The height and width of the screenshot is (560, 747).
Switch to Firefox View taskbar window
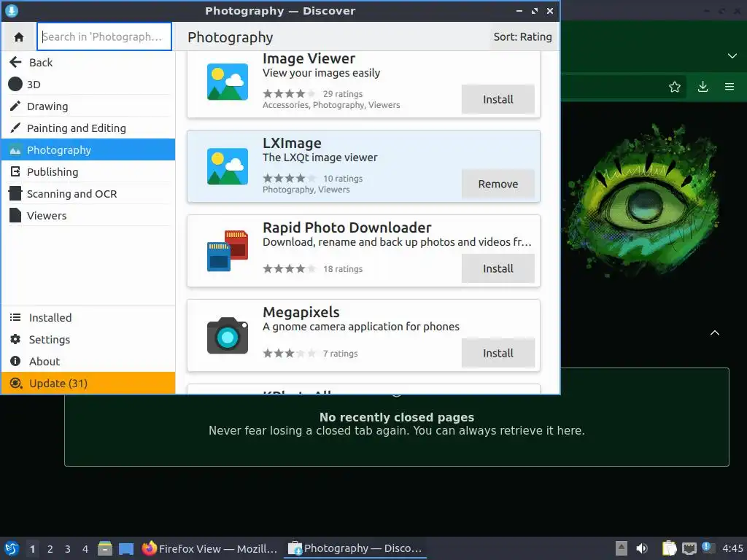click(x=209, y=548)
